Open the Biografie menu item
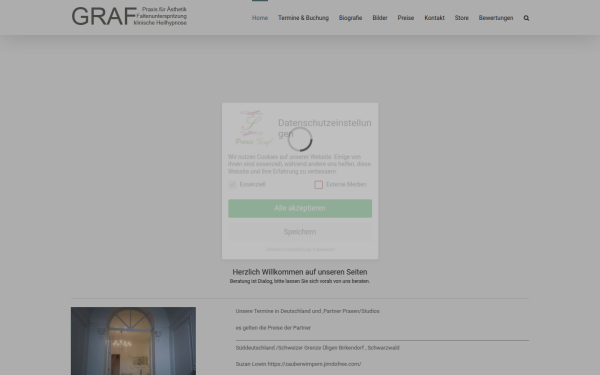 coord(351,18)
